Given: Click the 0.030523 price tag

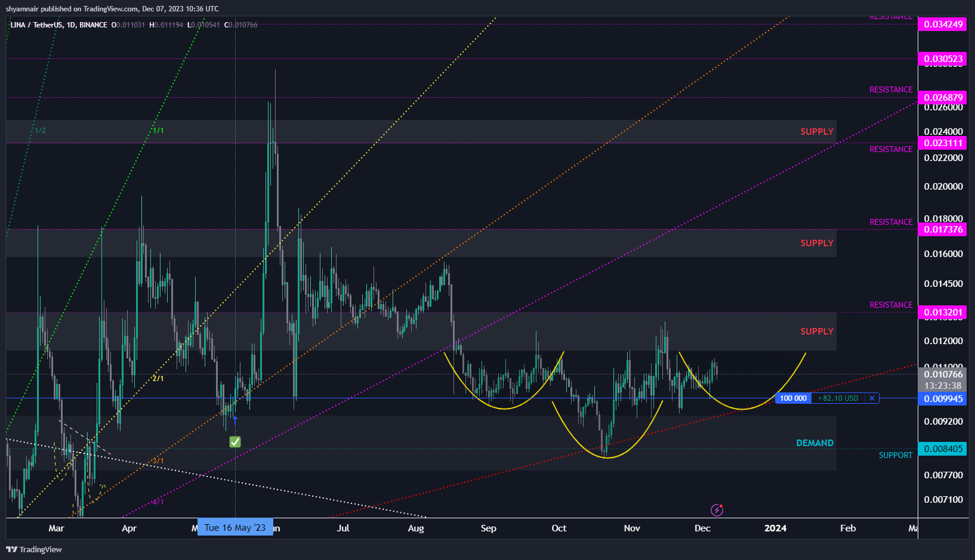Looking at the screenshot, I should tap(942, 59).
